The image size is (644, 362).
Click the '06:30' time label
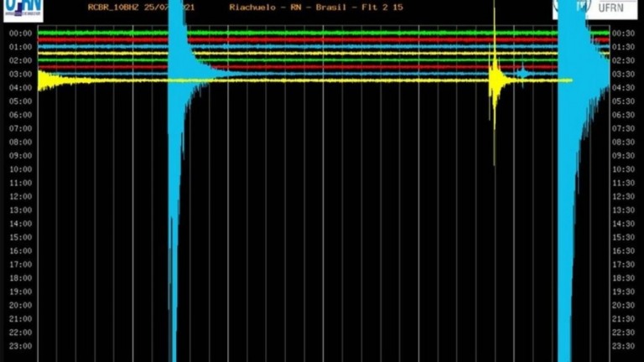624,115
